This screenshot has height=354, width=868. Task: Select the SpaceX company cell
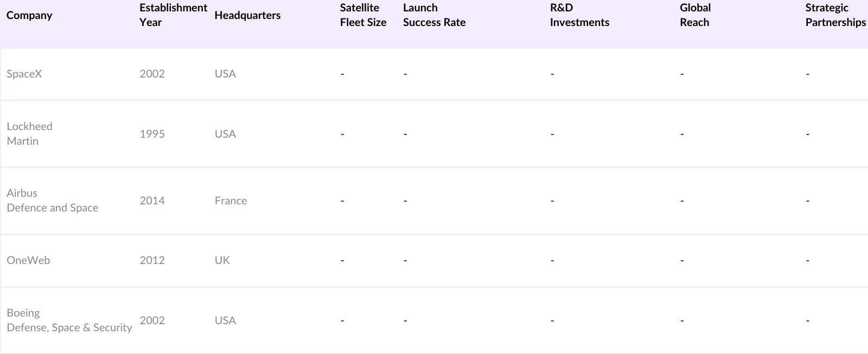point(24,74)
